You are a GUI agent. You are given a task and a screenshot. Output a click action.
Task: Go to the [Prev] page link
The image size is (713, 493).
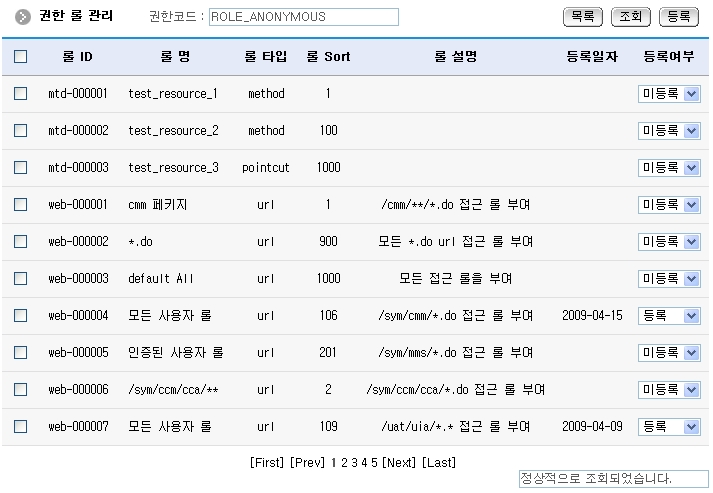coord(308,462)
